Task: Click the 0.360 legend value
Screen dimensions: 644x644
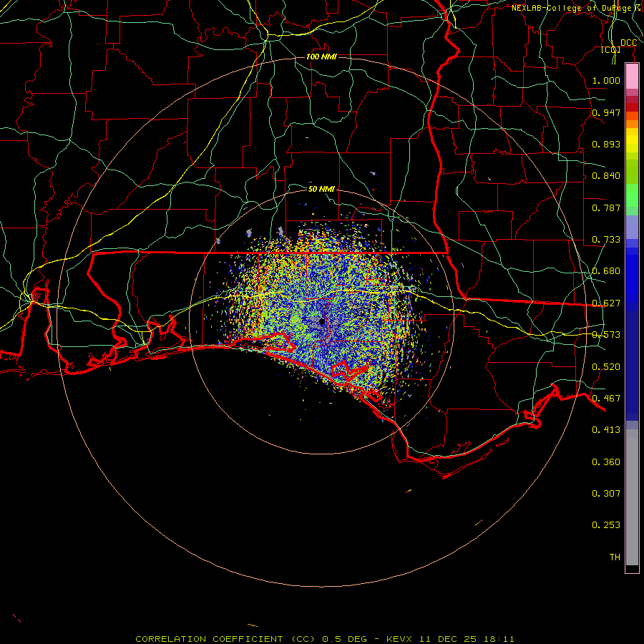Action: click(x=606, y=462)
